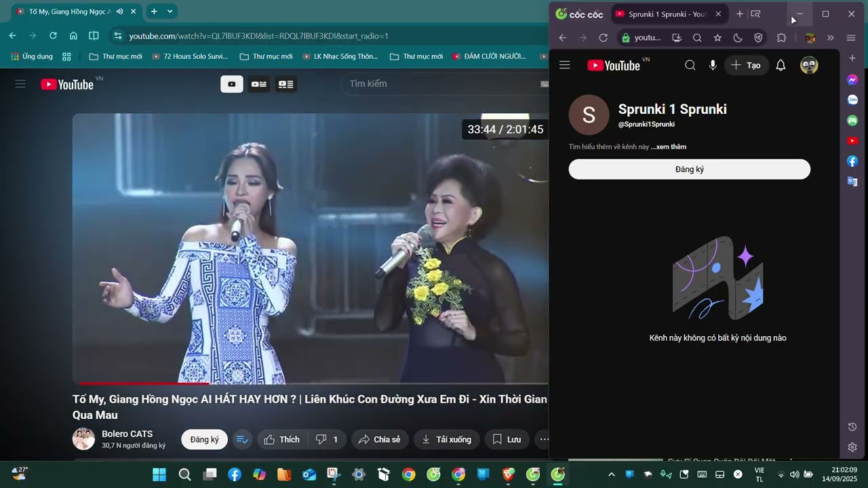Subscribe to Sprunki 1 Sprunki with Đăng ký
The image size is (868, 488).
click(689, 169)
